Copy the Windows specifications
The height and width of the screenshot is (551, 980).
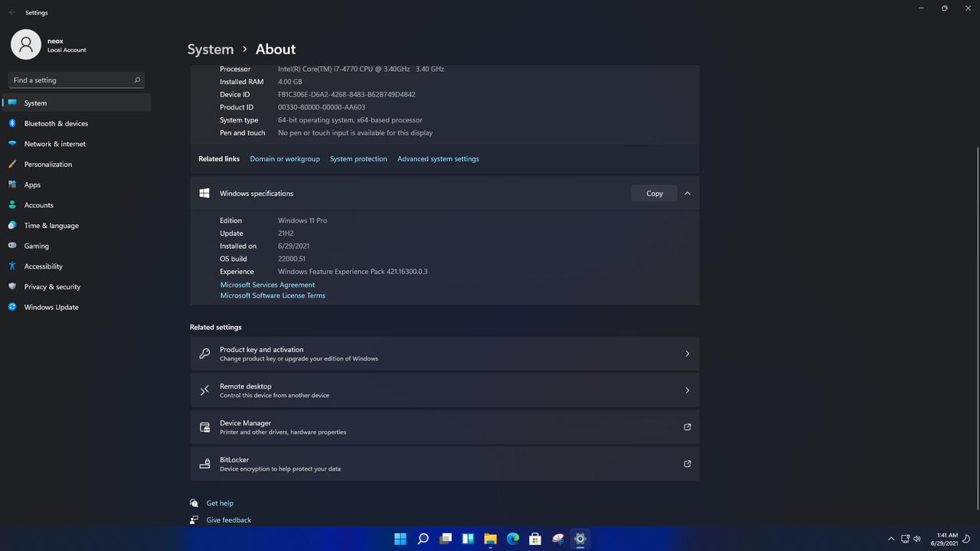click(655, 194)
